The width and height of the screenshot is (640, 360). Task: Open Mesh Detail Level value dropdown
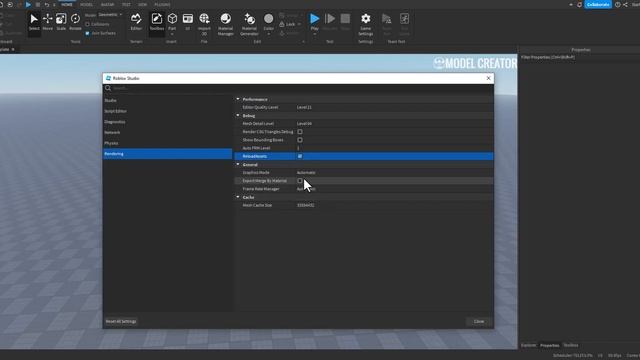pyautogui.click(x=394, y=124)
